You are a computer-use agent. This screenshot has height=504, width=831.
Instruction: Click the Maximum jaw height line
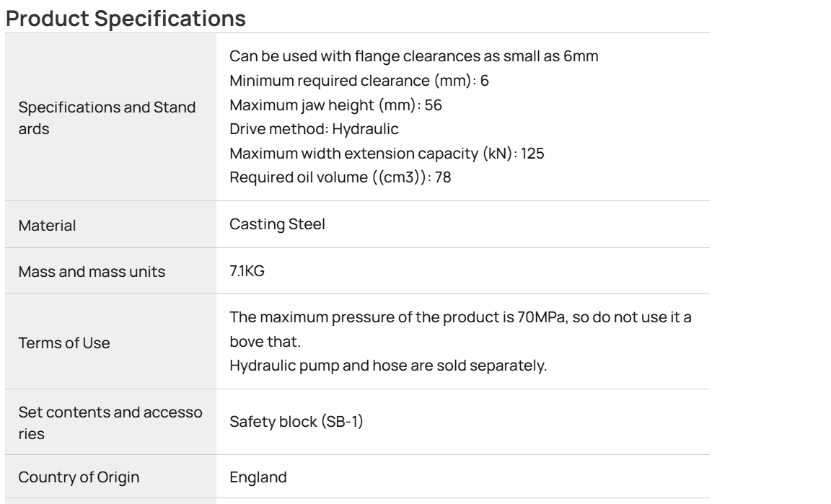click(335, 105)
